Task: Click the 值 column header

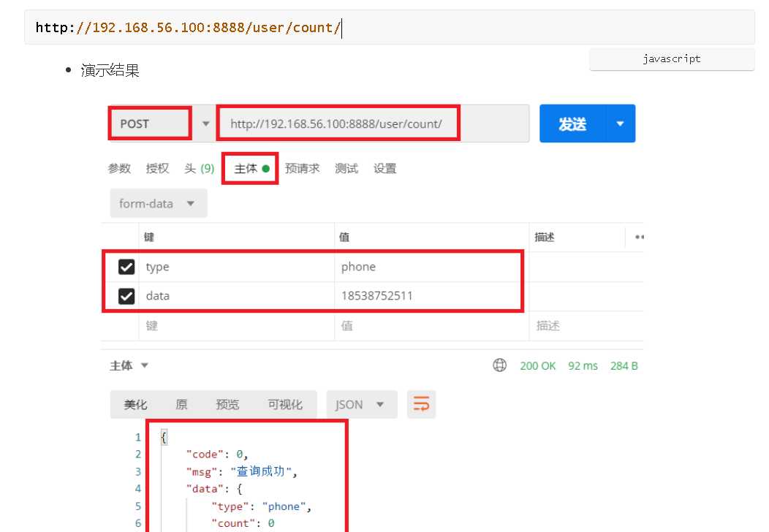Action: tap(344, 237)
